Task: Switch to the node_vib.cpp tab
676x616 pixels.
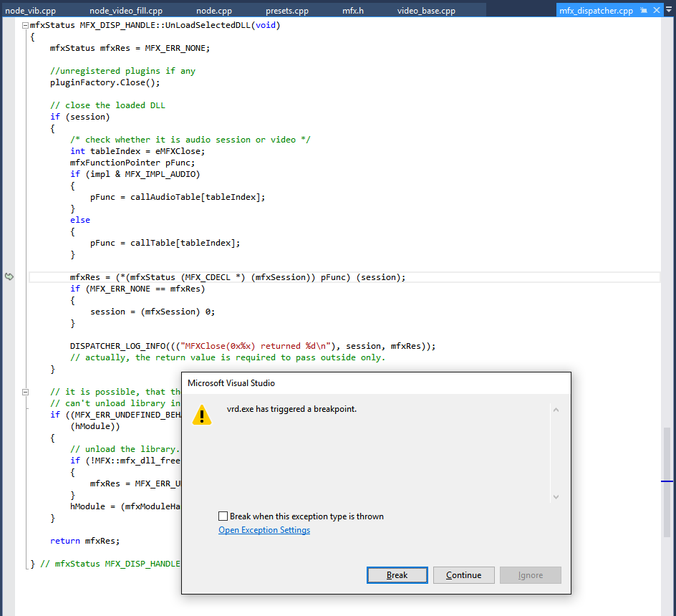Action: [30, 10]
